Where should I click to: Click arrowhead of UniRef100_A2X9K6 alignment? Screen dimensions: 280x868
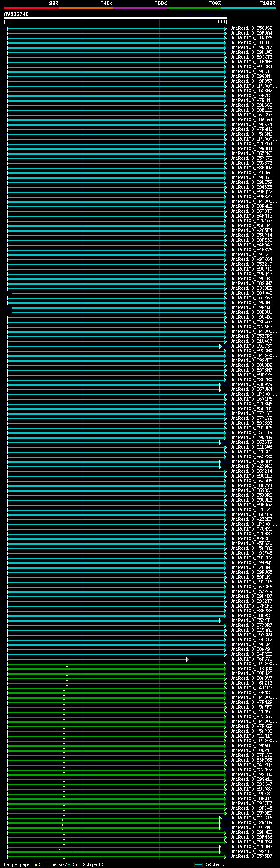[221, 467]
